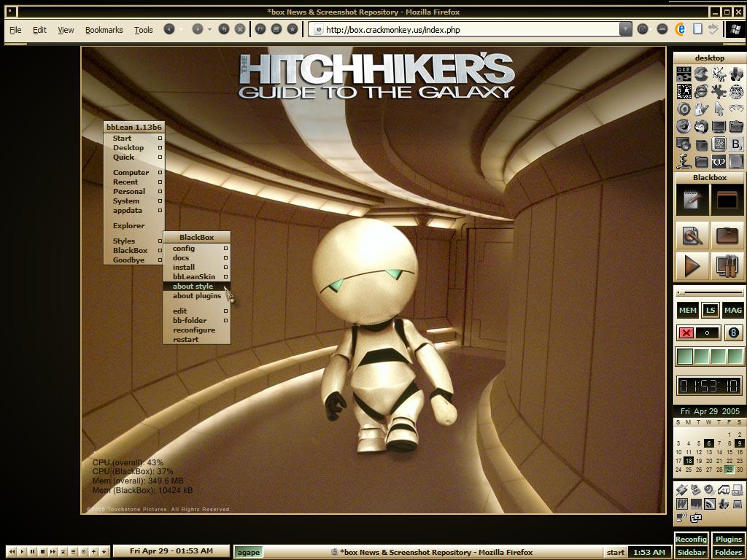Click the play button in bottom media controls
747x560 pixels.
22,551
